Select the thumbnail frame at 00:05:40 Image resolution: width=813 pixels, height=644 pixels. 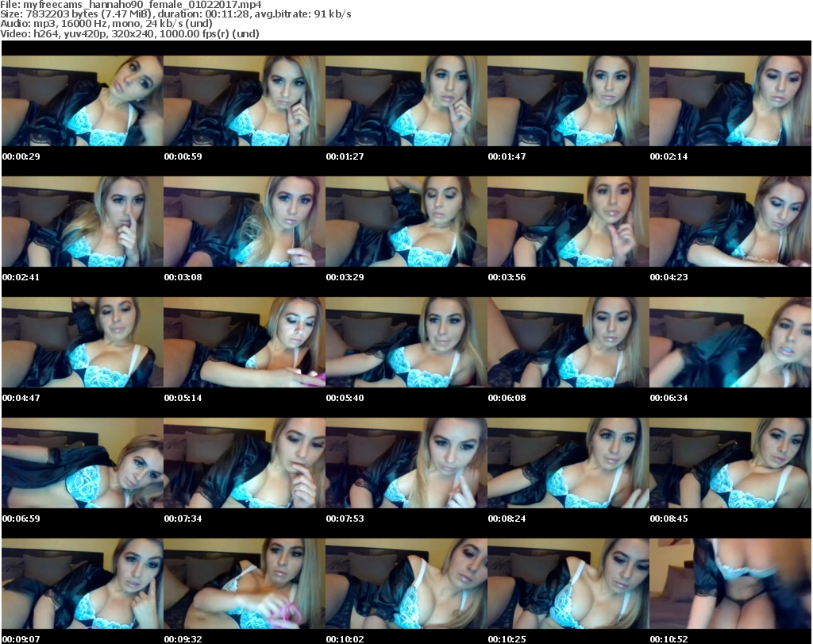[x=406, y=342]
